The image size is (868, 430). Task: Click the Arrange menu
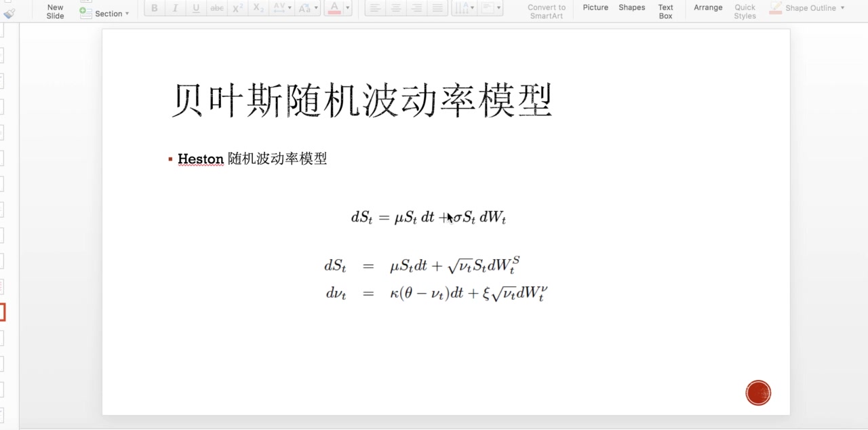click(x=708, y=7)
